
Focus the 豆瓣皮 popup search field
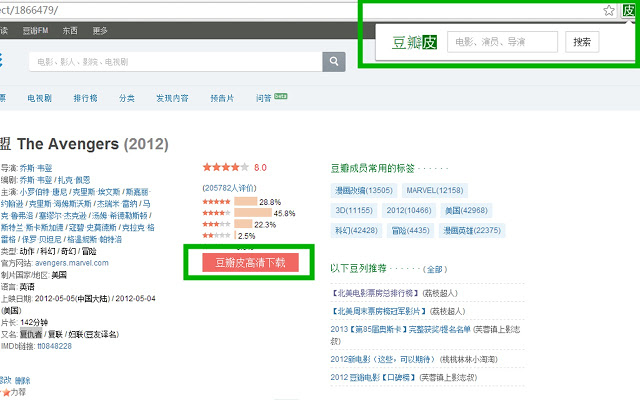(502, 42)
